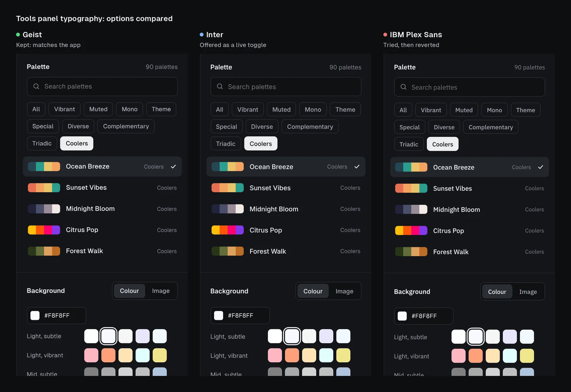Click the #F8F8FF hex field in IBM Plex Sans panel

point(424,316)
